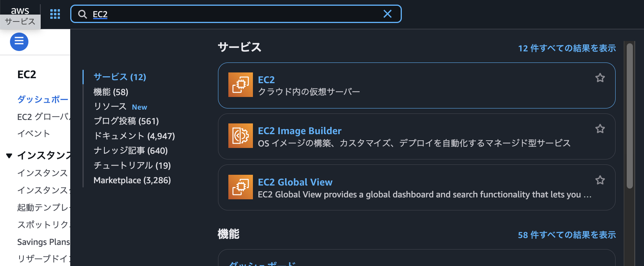Image resolution: width=644 pixels, height=266 pixels.
Task: Select チュートリアル (19) result category
Action: [132, 166]
